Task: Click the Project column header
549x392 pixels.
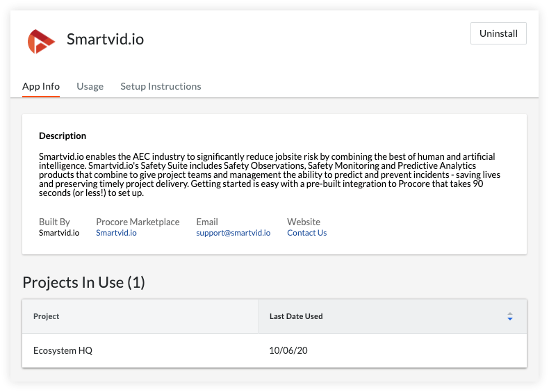Action: click(47, 316)
